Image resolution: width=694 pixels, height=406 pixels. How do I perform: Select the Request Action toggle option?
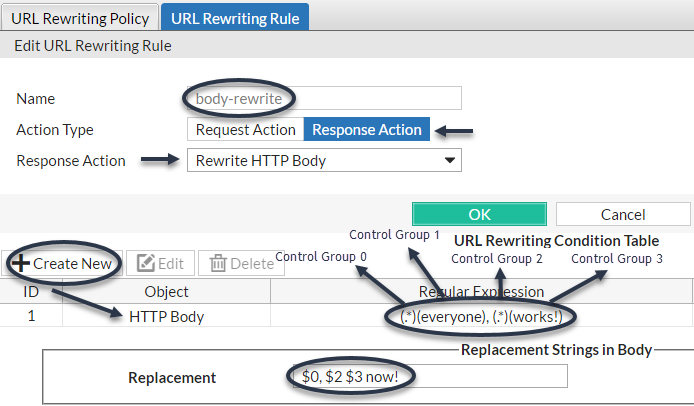pos(245,130)
